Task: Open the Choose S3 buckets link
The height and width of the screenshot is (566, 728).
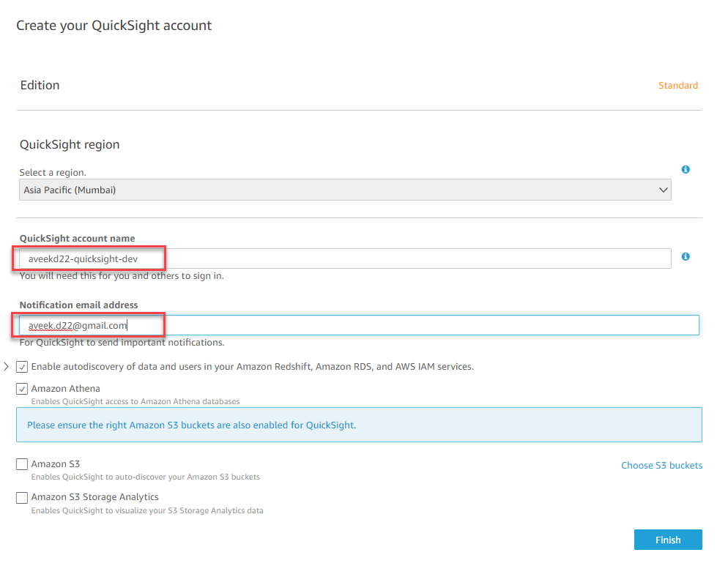Action: (x=661, y=466)
